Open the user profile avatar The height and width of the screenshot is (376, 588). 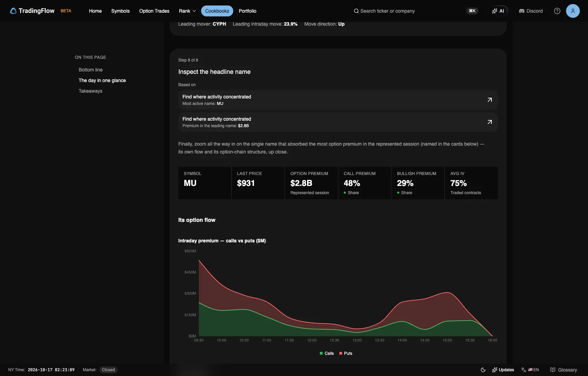[x=573, y=11]
